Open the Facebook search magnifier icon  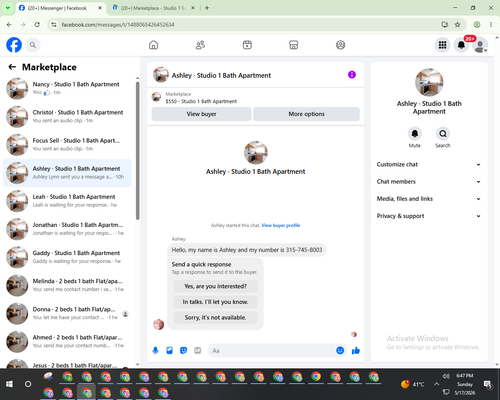[33, 45]
